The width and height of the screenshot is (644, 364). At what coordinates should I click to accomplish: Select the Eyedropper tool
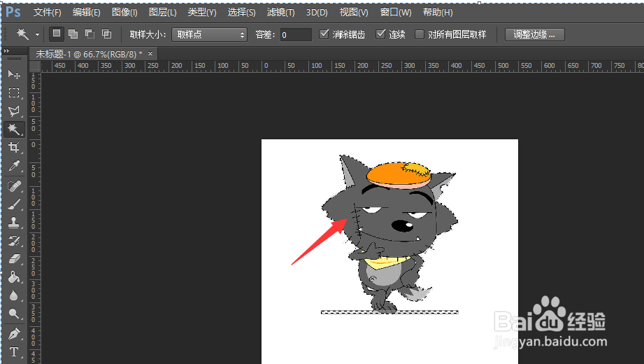click(14, 166)
